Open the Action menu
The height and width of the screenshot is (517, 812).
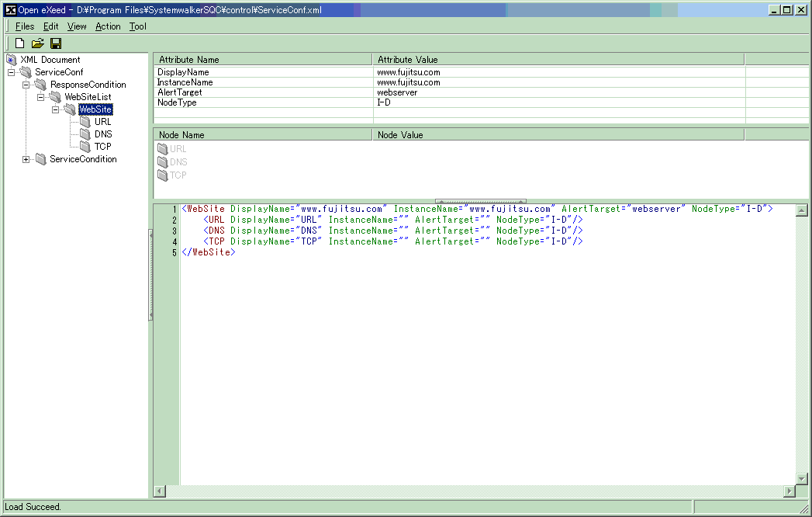(x=108, y=26)
